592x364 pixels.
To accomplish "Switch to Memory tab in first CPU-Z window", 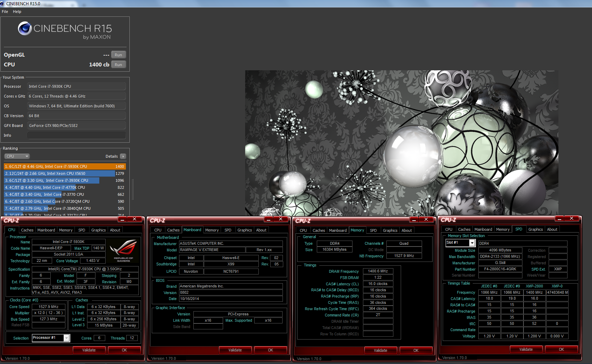I will click(66, 230).
